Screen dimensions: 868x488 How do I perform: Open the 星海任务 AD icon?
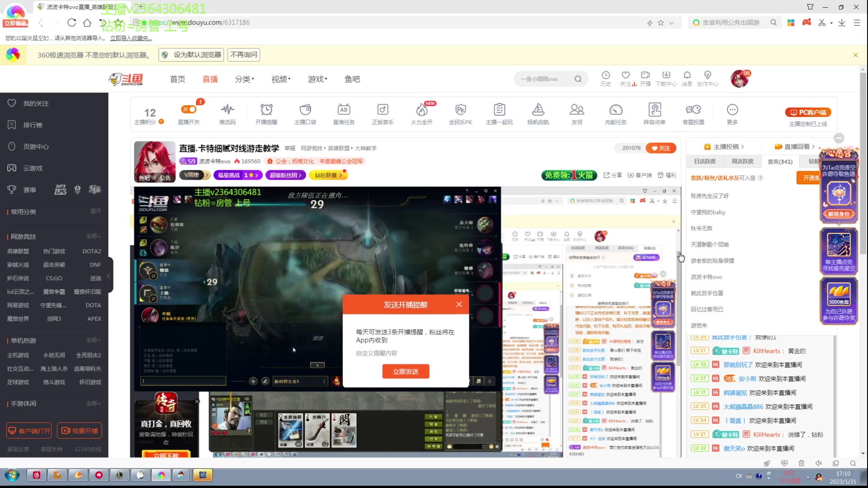[x=344, y=114]
